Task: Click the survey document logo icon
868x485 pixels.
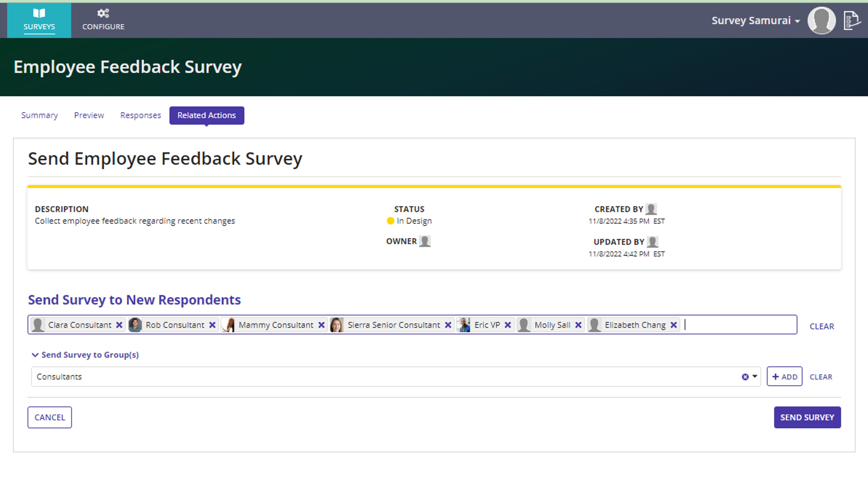Action: click(852, 20)
